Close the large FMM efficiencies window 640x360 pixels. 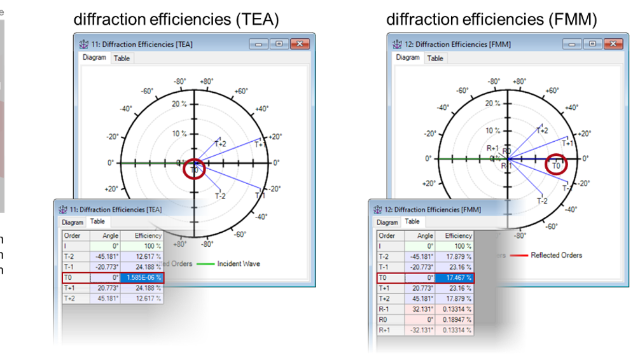click(x=613, y=44)
